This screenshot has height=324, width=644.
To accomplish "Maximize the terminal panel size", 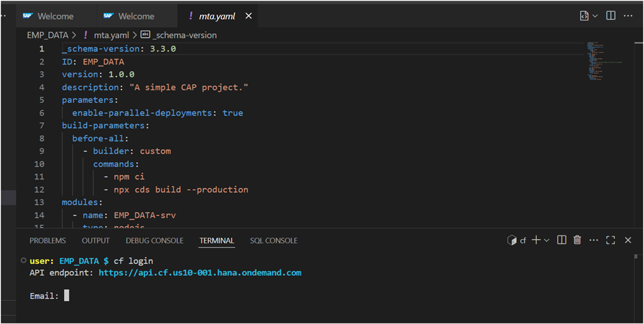I will (x=611, y=240).
